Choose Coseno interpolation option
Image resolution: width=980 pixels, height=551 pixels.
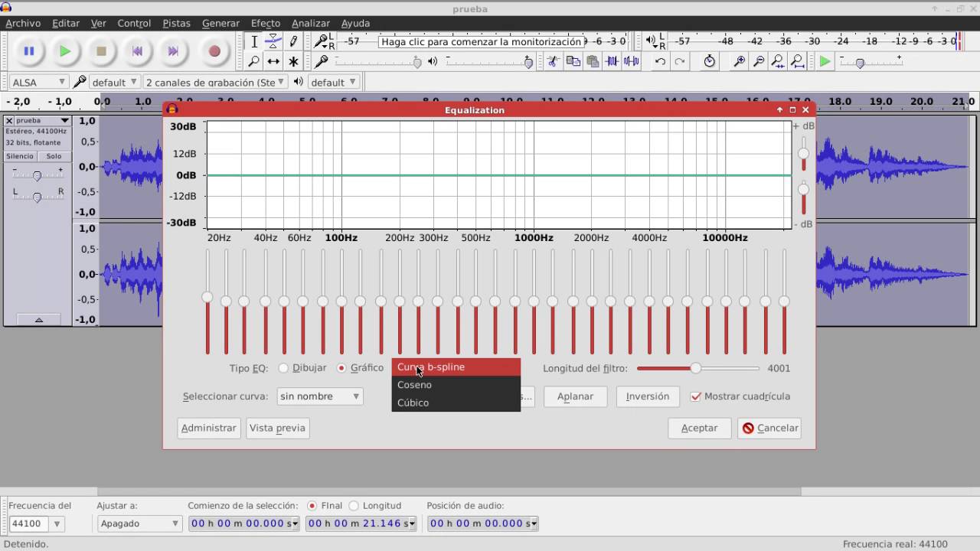456,385
